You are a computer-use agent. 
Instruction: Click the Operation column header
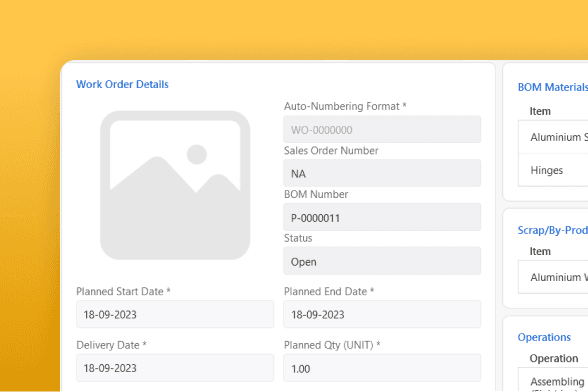point(554,358)
